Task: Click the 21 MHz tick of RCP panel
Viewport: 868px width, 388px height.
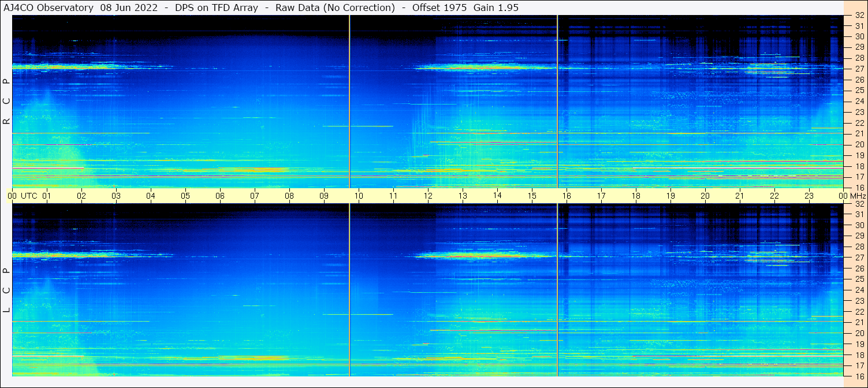Action: (859, 133)
